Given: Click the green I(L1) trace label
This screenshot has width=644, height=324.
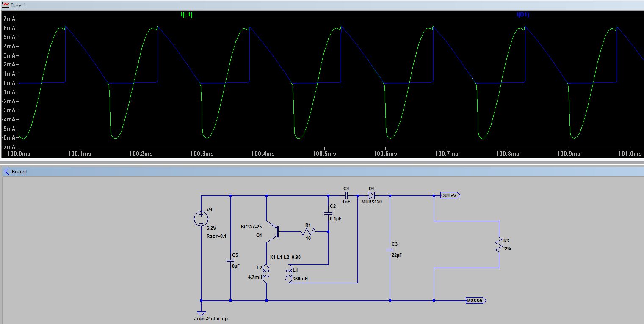Looking at the screenshot, I should click(x=187, y=14).
